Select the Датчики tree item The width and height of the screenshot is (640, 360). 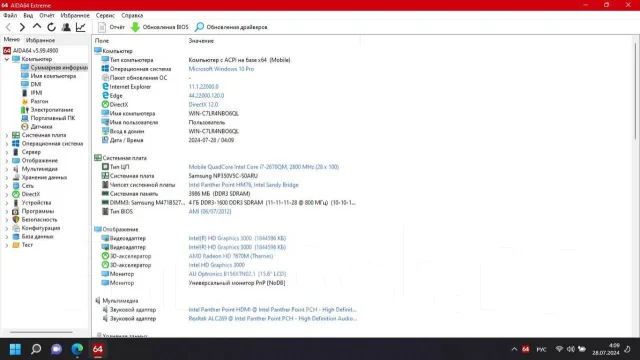tap(37, 127)
